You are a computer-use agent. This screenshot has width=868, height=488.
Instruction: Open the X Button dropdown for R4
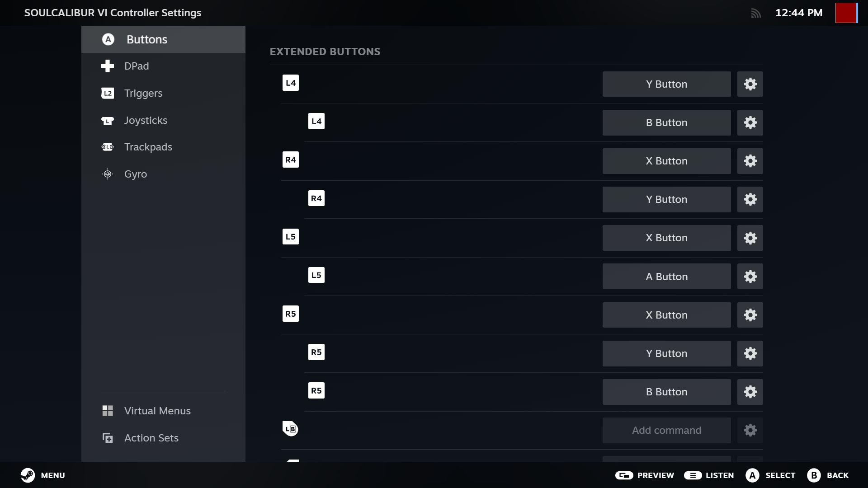666,161
